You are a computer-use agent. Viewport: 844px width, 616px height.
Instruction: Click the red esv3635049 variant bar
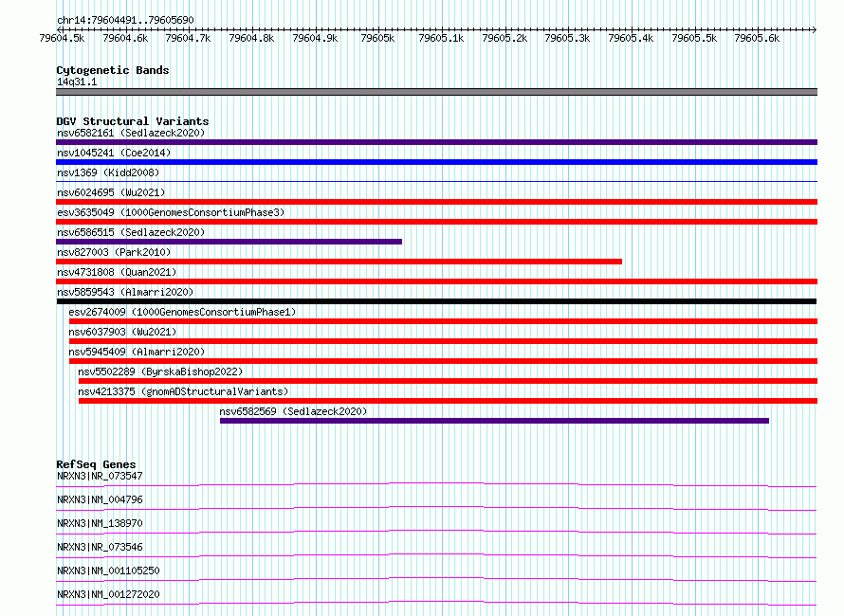pyautogui.click(x=436, y=222)
